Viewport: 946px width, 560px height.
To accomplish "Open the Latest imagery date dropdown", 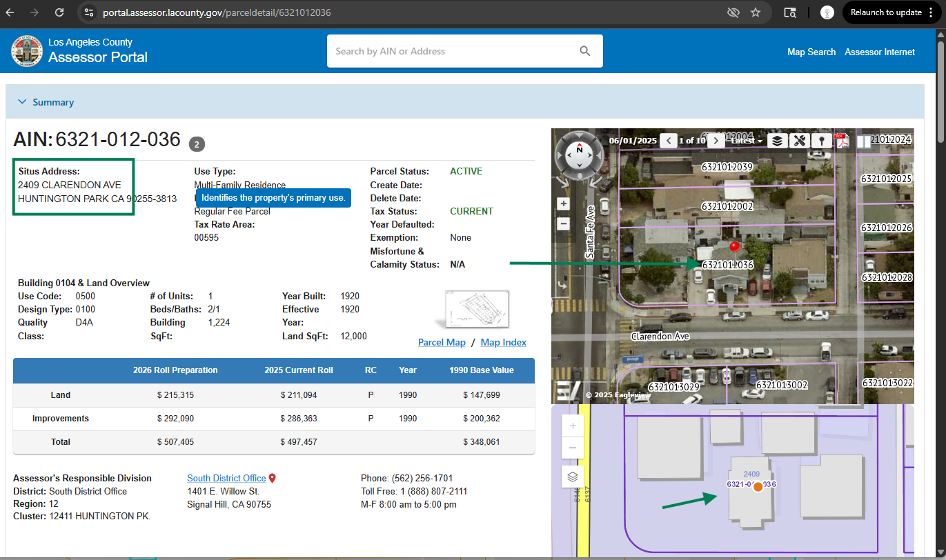I will click(747, 141).
